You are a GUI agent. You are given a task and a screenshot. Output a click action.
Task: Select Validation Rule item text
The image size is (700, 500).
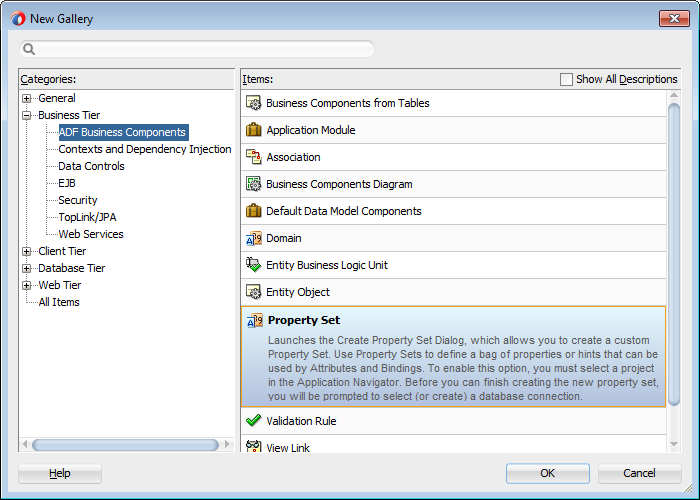(301, 421)
